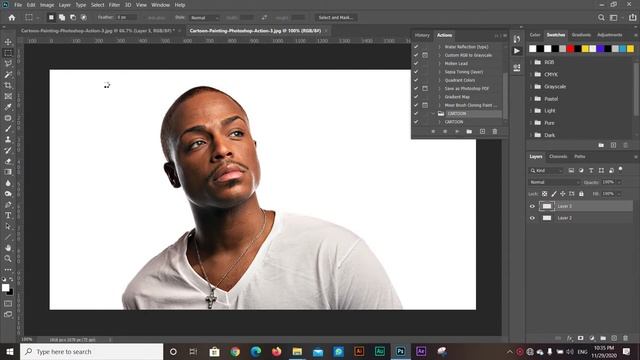Collapse the CARTOON action set

tap(433, 113)
